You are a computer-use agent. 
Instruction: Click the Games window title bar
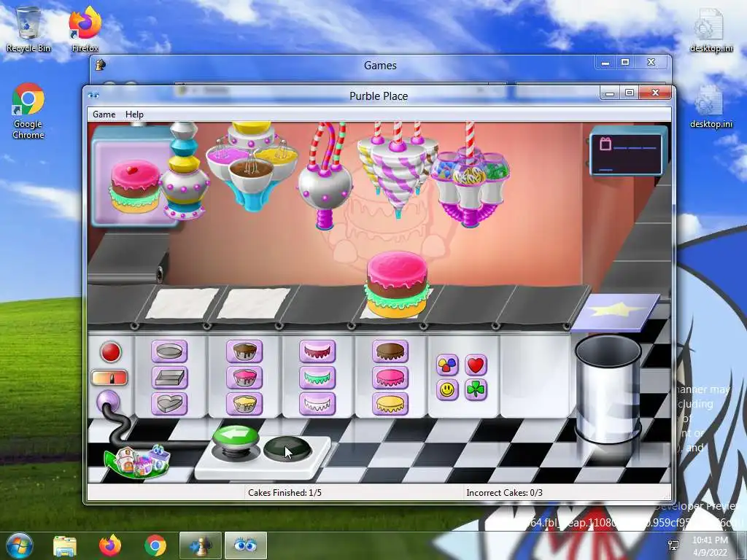380,65
